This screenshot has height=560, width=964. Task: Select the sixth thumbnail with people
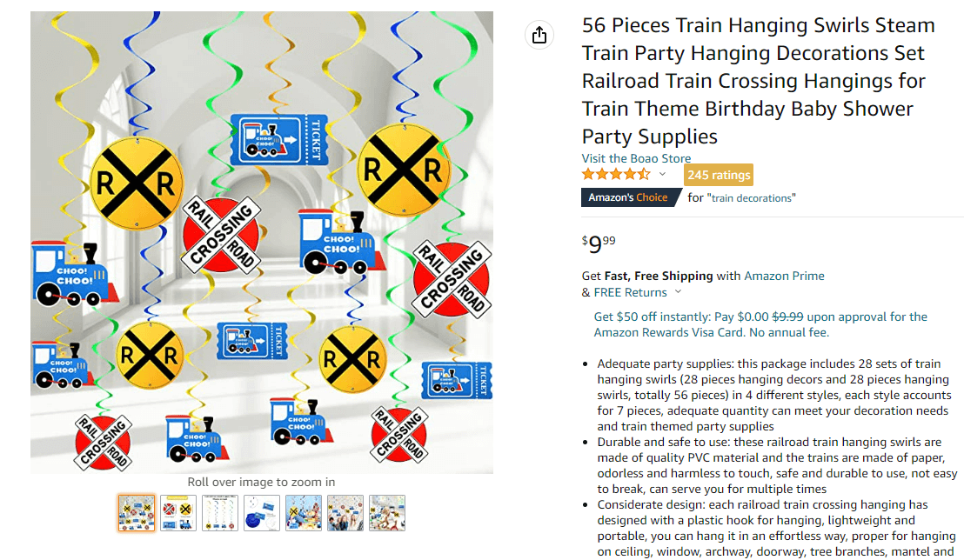pyautogui.click(x=345, y=513)
